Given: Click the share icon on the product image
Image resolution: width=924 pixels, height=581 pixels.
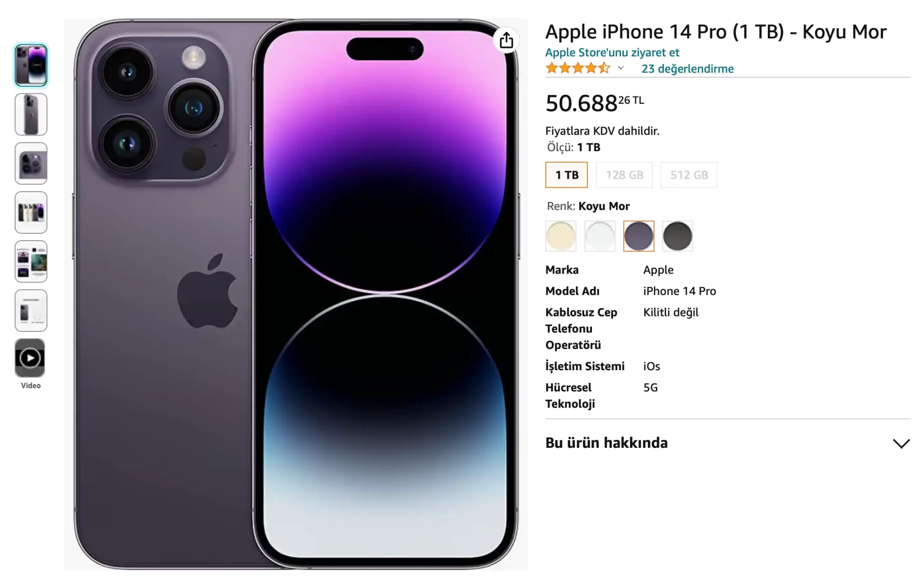Looking at the screenshot, I should (x=506, y=40).
